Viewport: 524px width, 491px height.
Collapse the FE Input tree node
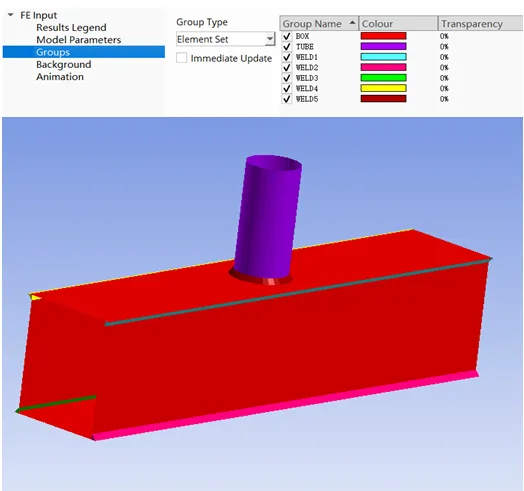11,15
